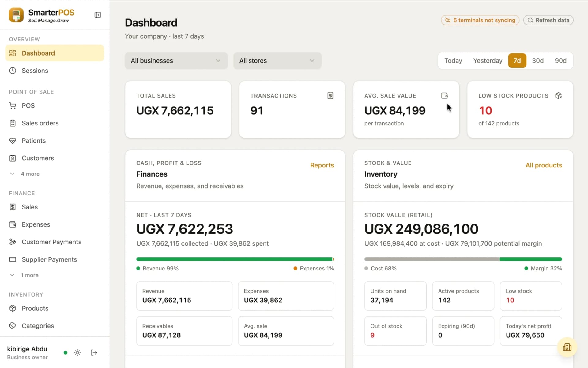Click the SmarterPOS logo icon

tap(16, 15)
